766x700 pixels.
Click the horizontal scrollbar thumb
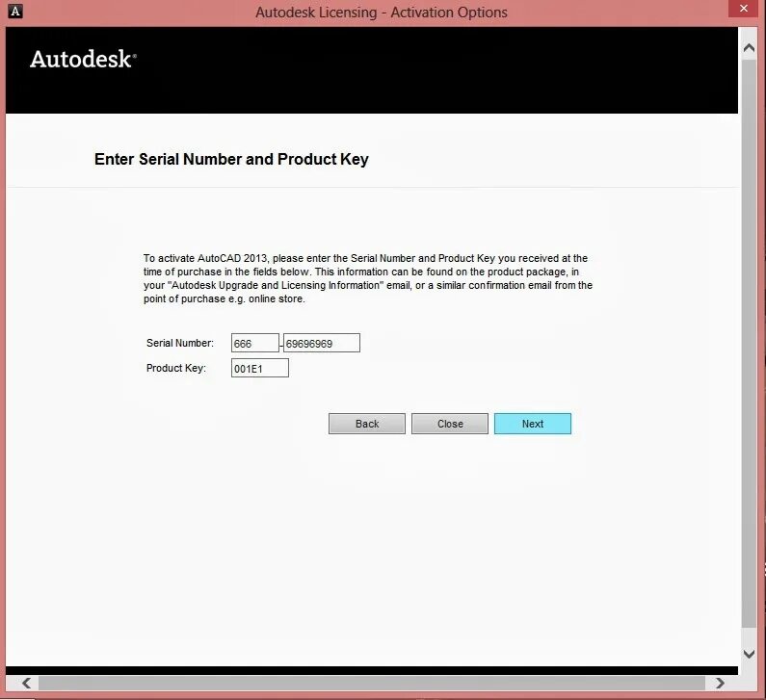tap(372, 683)
